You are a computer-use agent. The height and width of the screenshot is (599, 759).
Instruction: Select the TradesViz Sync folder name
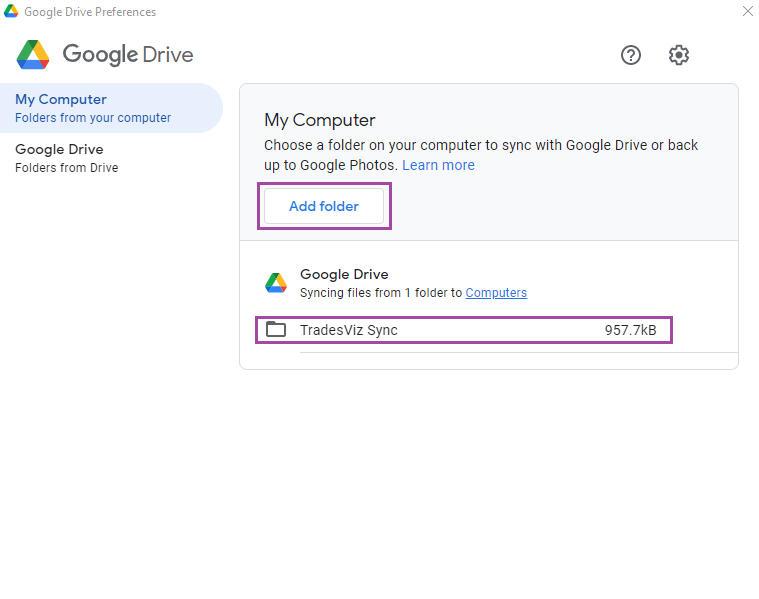[349, 330]
